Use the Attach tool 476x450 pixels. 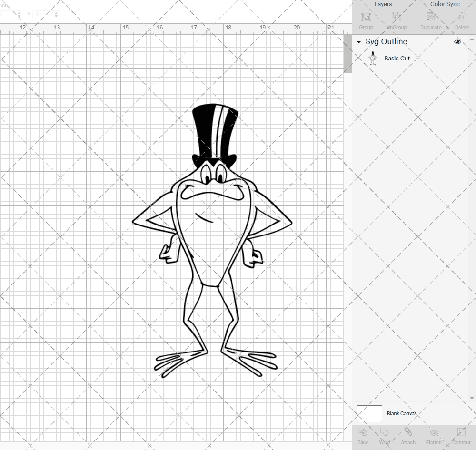pyautogui.click(x=408, y=435)
